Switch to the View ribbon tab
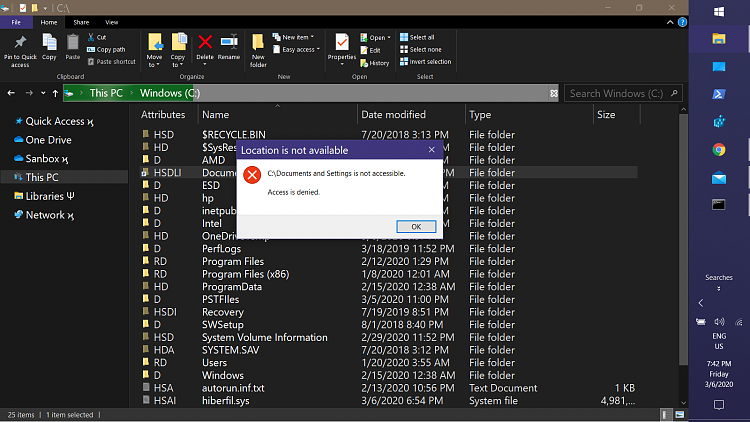Image resolution: width=750 pixels, height=422 pixels. click(x=111, y=22)
